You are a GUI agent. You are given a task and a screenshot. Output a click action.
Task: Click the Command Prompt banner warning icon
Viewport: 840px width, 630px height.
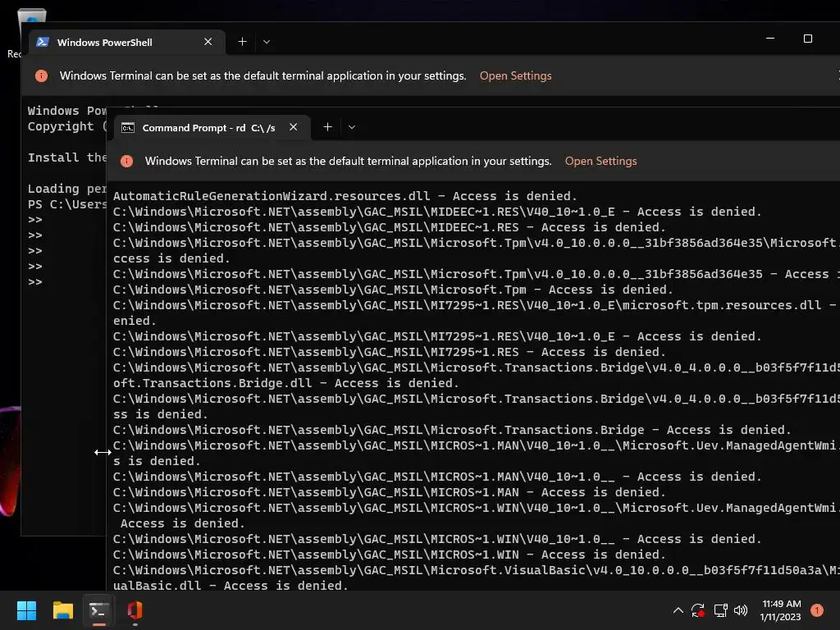(127, 161)
